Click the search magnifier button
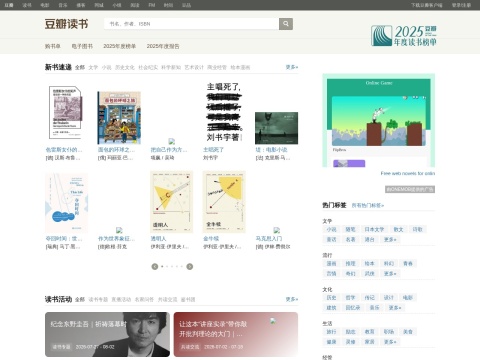The height and width of the screenshot is (360, 480). 286,24
